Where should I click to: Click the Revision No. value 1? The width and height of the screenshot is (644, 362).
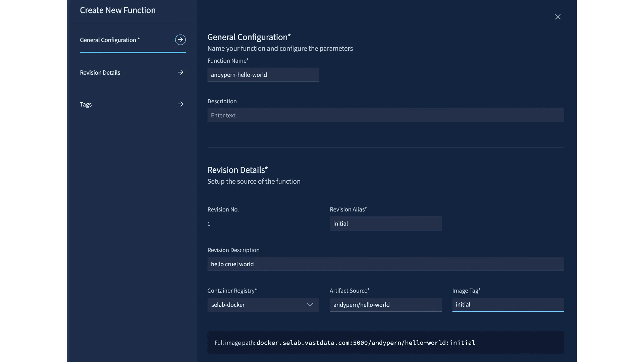tap(209, 224)
